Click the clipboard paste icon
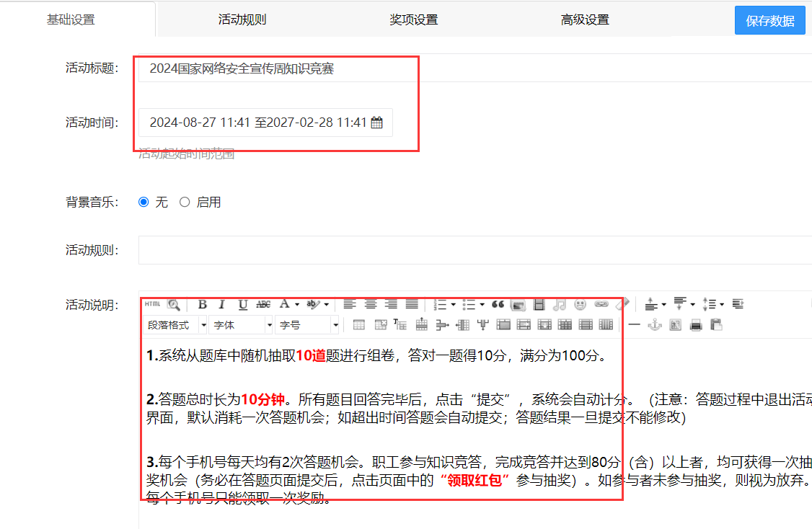 click(716, 325)
